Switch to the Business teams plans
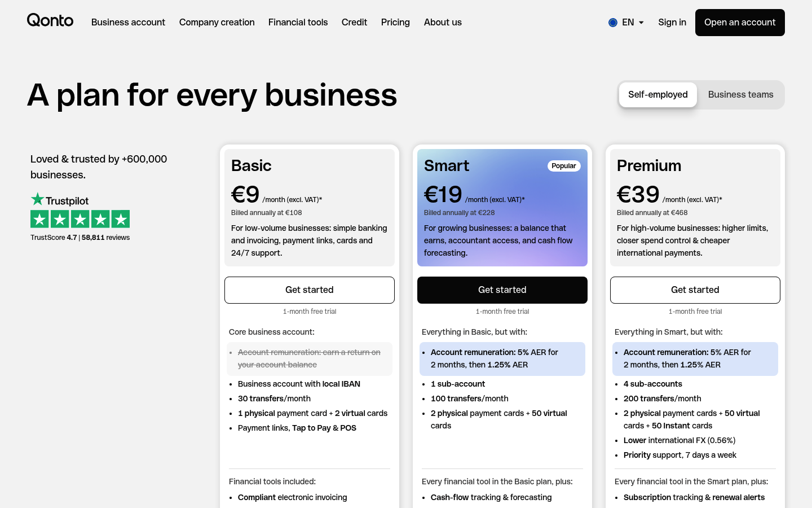This screenshot has width=812, height=508. point(740,95)
